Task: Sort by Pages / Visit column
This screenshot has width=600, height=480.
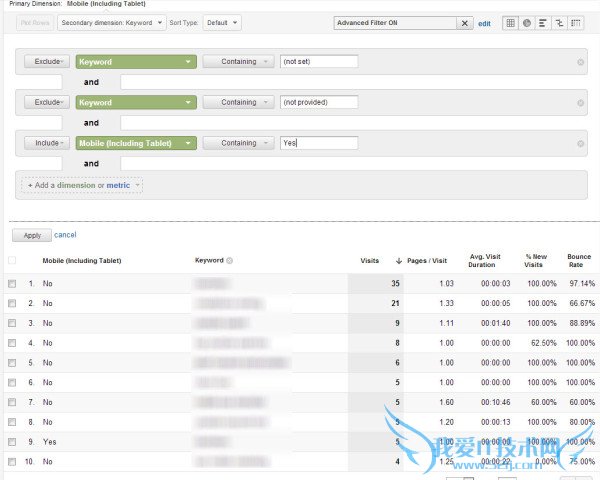Action: (427, 261)
